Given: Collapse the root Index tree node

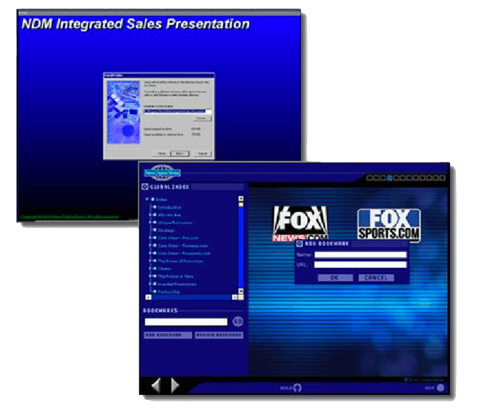Looking at the screenshot, I should [147, 199].
